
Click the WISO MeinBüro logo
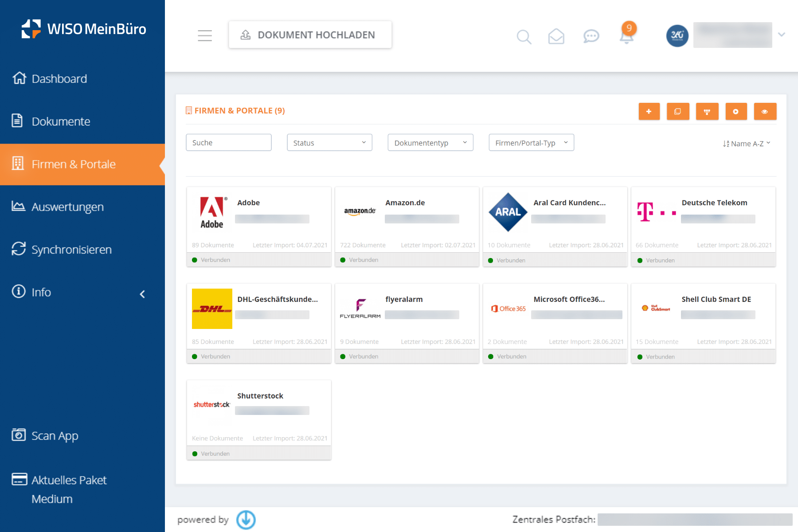pyautogui.click(x=84, y=29)
